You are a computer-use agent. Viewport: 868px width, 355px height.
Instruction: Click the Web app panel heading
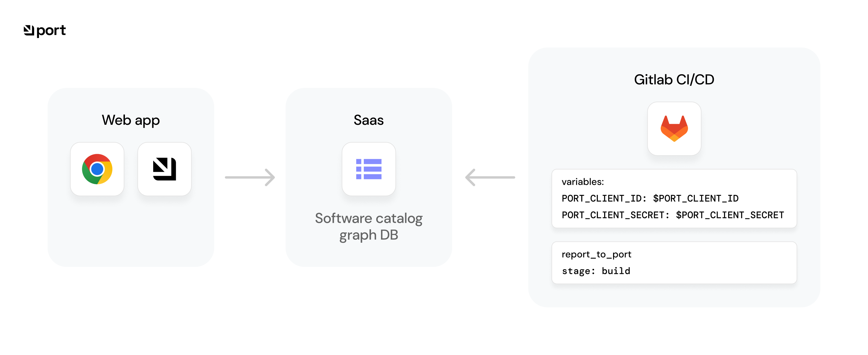click(x=131, y=120)
